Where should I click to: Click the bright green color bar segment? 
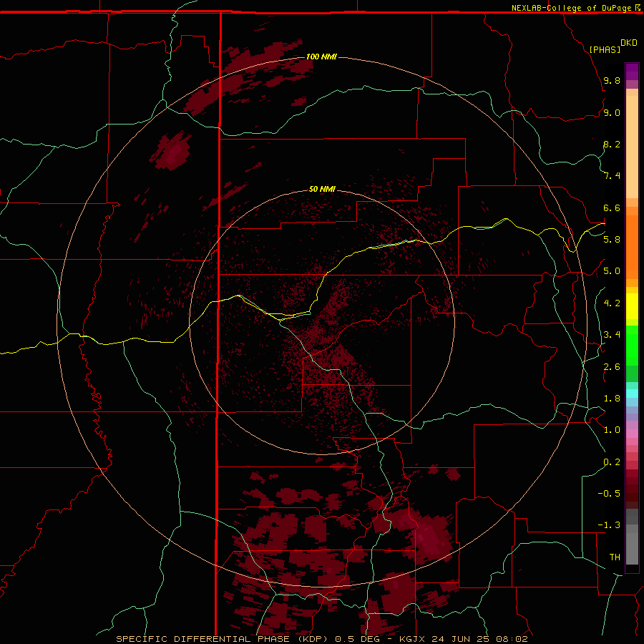[x=632, y=346]
